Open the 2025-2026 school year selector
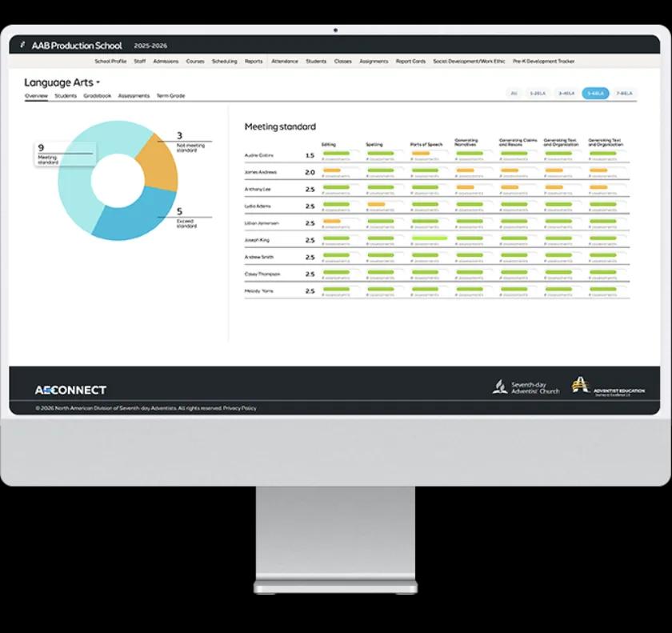 (150, 46)
